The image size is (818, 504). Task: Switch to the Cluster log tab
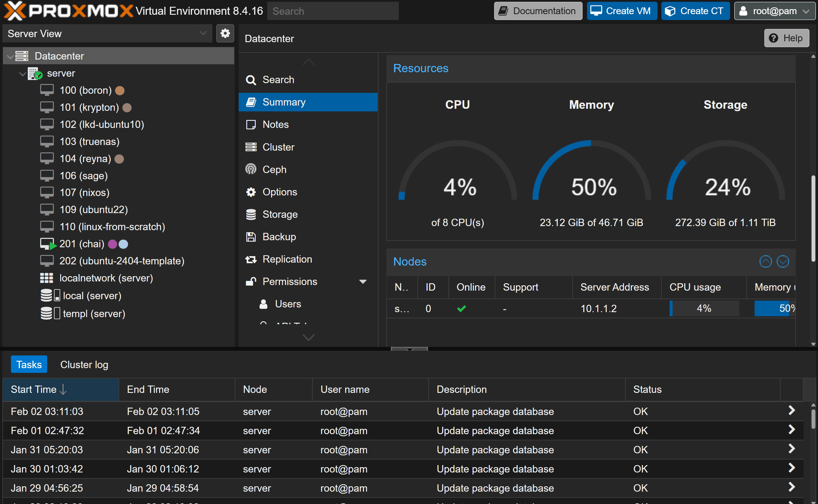pyautogui.click(x=84, y=364)
